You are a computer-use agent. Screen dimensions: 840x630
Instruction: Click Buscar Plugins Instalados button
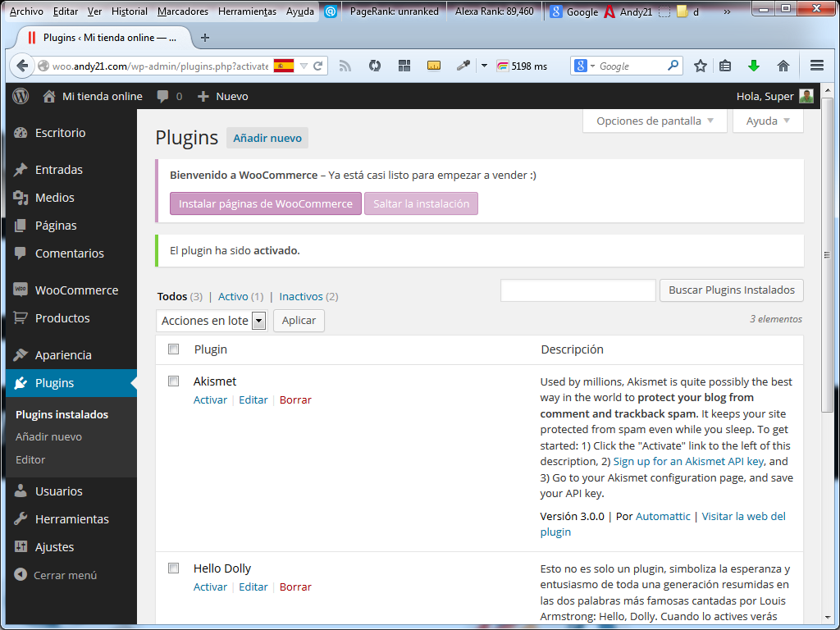pyautogui.click(x=732, y=290)
